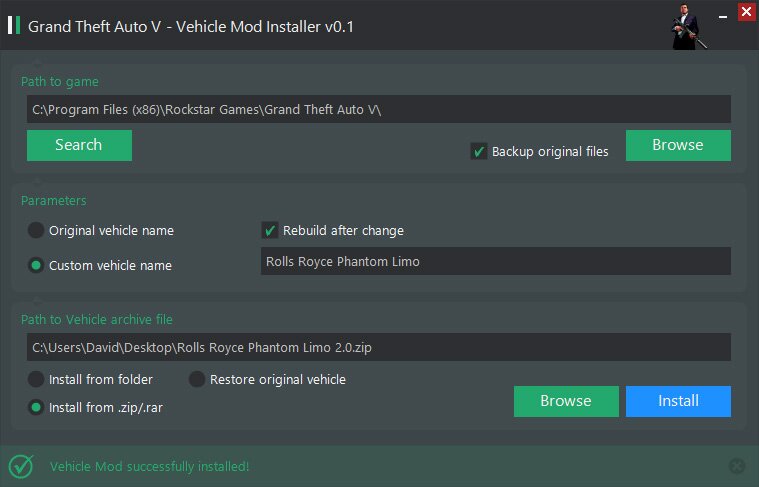The width and height of the screenshot is (759, 487).
Task: Click the Rolls Royce Phantom Limo name field
Action: point(489,261)
